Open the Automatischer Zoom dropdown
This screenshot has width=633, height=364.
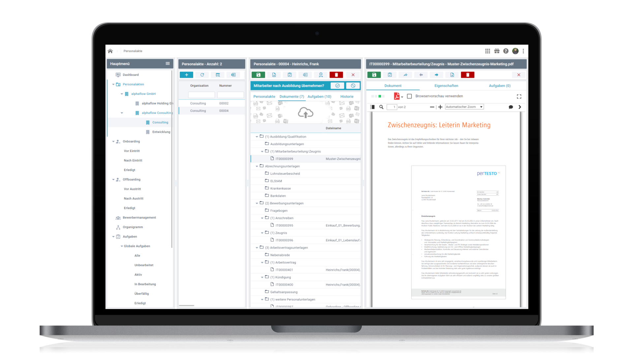(464, 107)
